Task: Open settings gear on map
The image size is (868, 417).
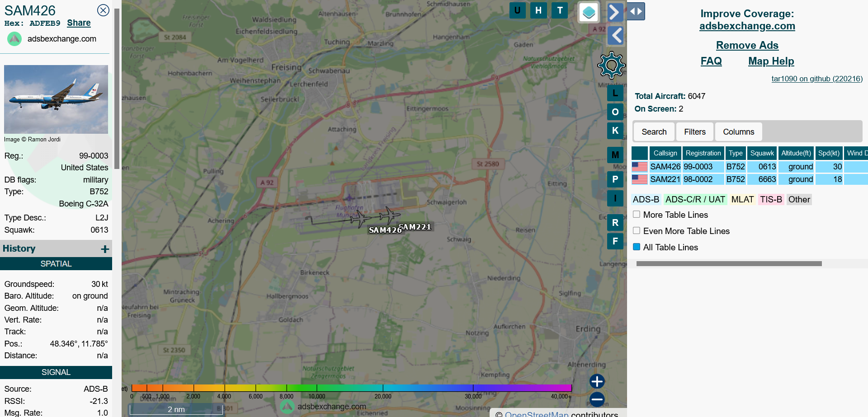Action: click(611, 66)
